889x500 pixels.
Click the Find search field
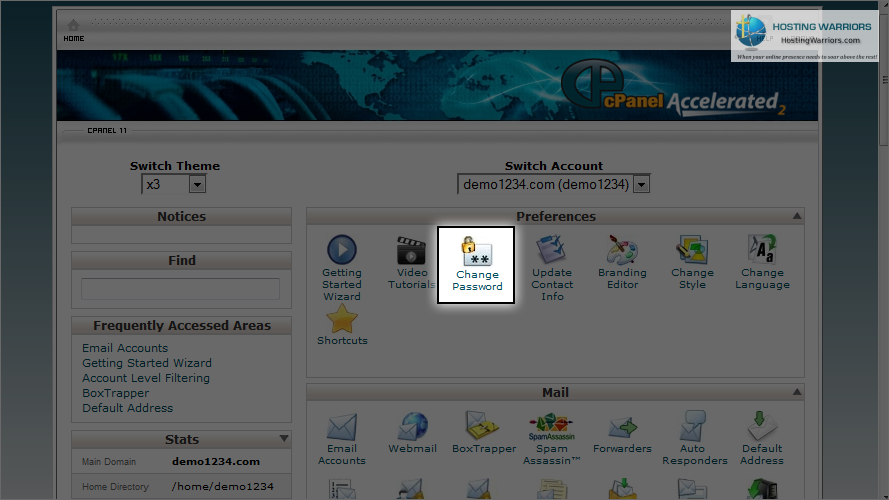[x=180, y=289]
